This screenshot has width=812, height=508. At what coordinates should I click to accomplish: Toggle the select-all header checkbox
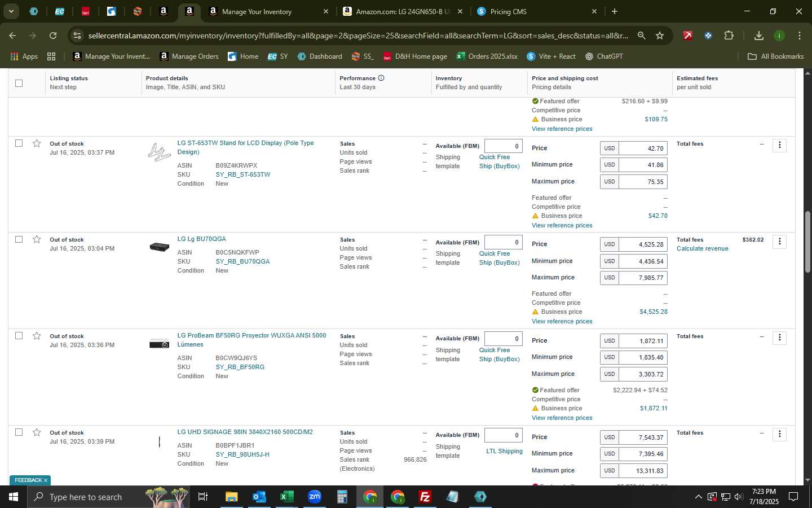[19, 83]
